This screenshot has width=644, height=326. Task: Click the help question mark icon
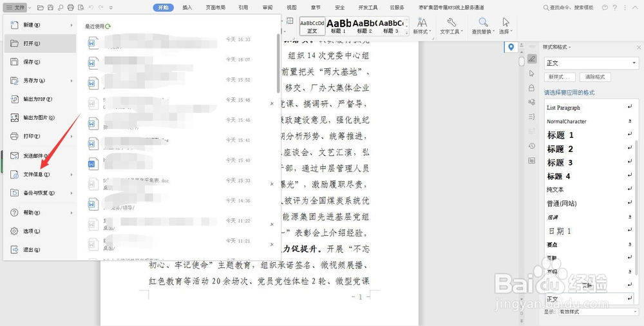pos(615,7)
